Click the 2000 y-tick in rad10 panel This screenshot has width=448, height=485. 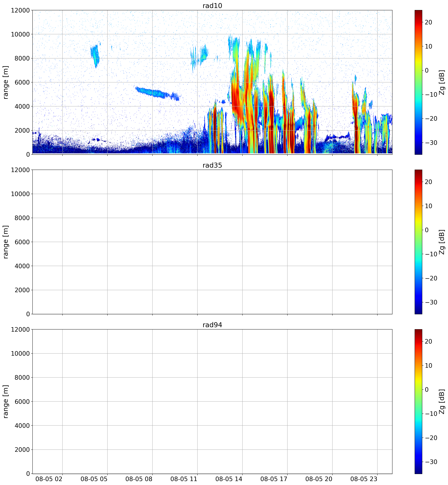22,130
